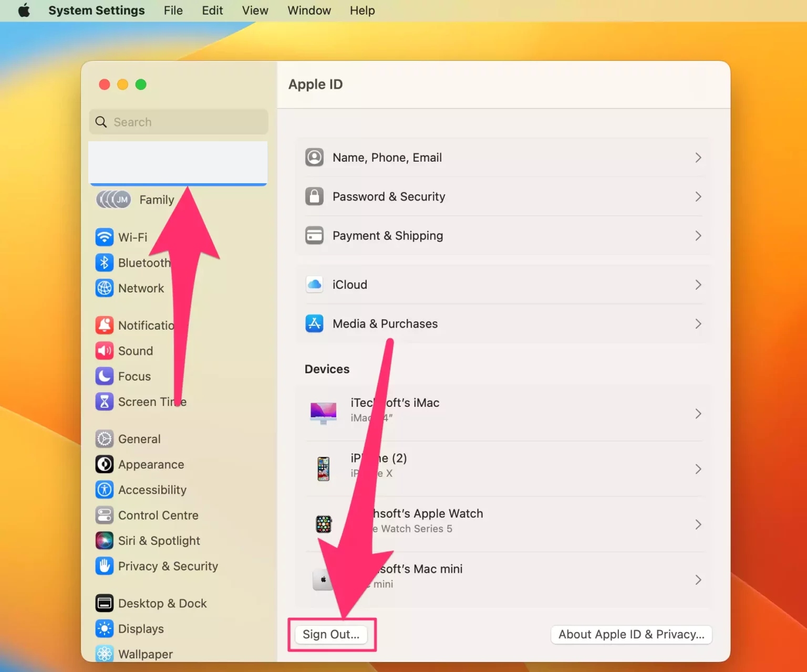Click the Password & Security padlock icon
Image resolution: width=807 pixels, height=672 pixels.
pyautogui.click(x=314, y=196)
